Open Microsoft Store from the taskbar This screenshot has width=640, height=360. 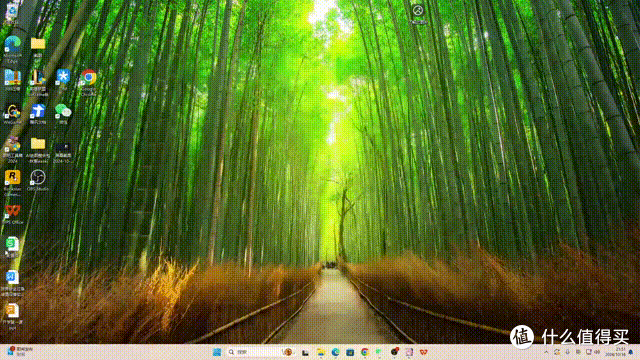tap(350, 352)
